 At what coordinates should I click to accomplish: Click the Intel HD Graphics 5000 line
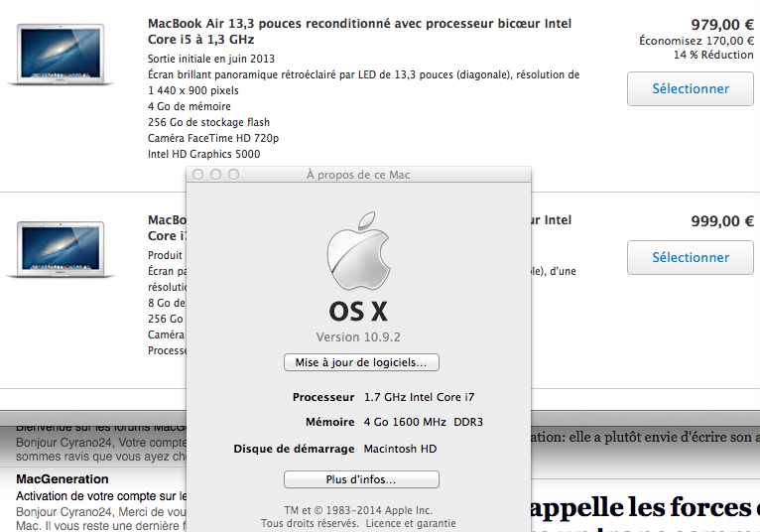204,154
